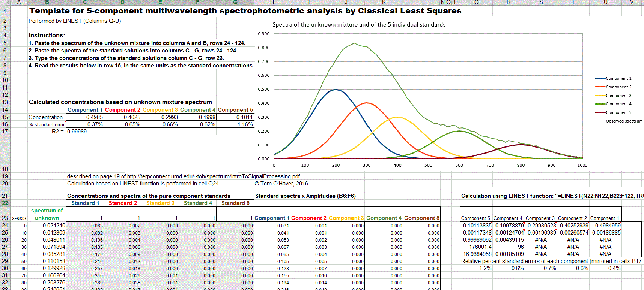Select the 'spectrum of unknown' header cell
The width and height of the screenshot is (644, 290).
click(x=47, y=214)
